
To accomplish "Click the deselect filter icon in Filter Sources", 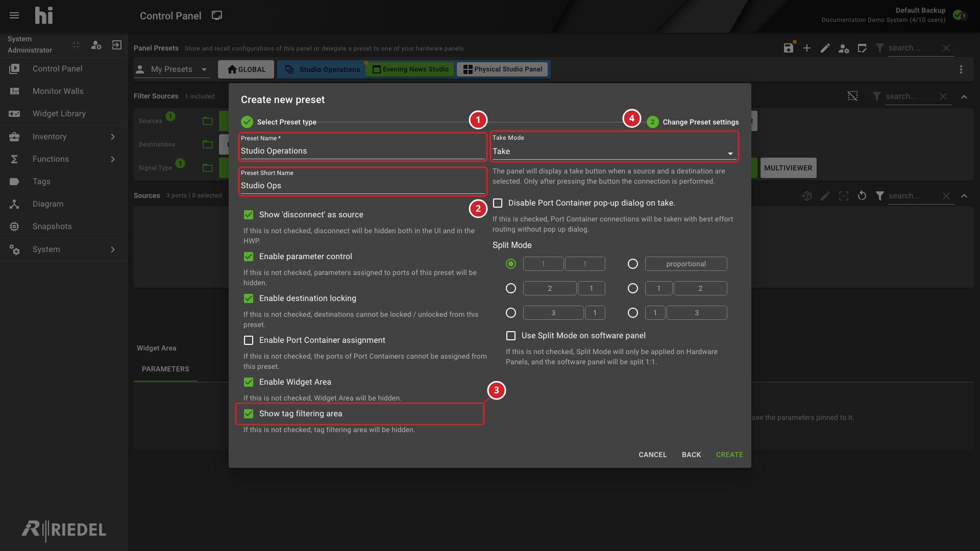I will 853,96.
